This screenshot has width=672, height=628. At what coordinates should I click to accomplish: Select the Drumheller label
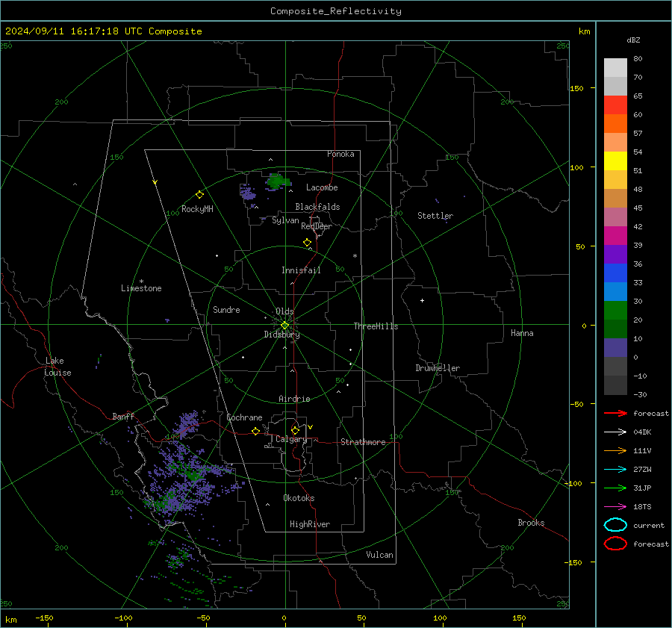pyautogui.click(x=438, y=368)
